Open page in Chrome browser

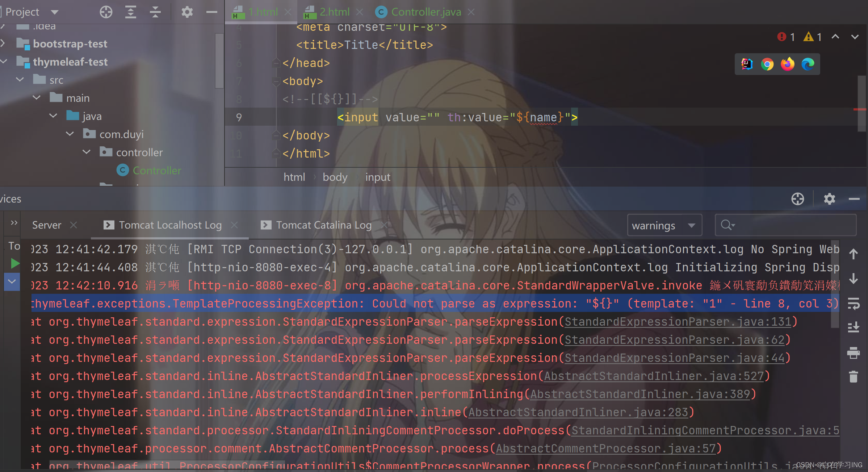pos(767,64)
